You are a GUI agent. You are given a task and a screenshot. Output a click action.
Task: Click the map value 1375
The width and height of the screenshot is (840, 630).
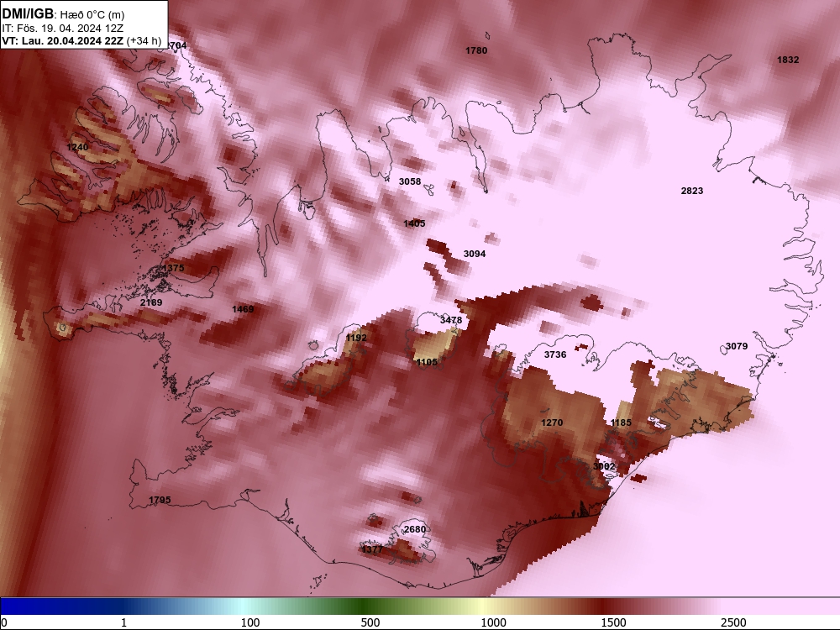pyautogui.click(x=173, y=268)
